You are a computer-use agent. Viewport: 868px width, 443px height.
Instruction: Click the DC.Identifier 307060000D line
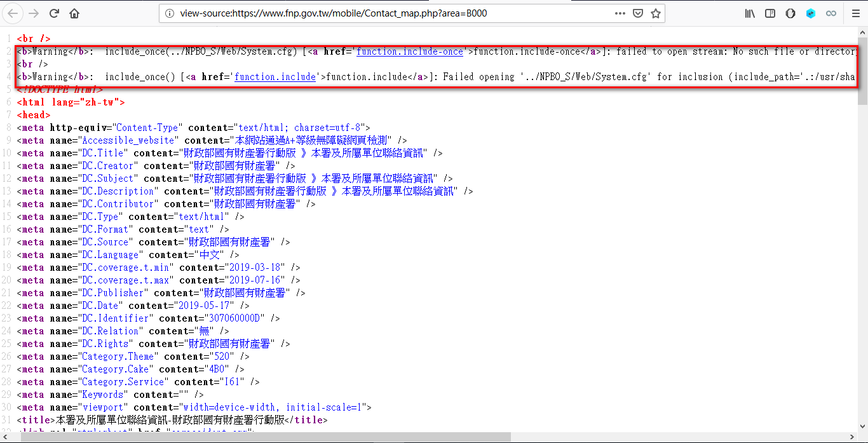click(x=149, y=318)
